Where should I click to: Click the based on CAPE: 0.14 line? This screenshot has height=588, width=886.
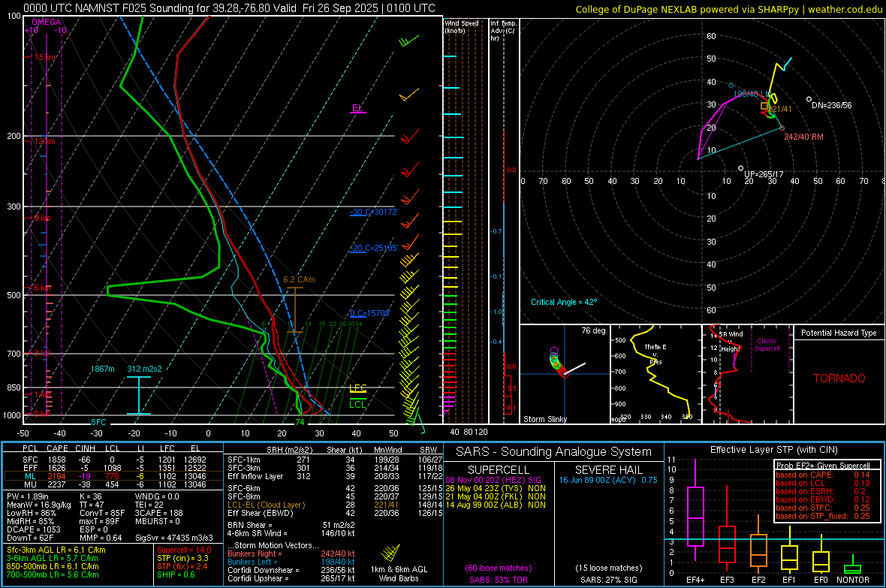823,475
